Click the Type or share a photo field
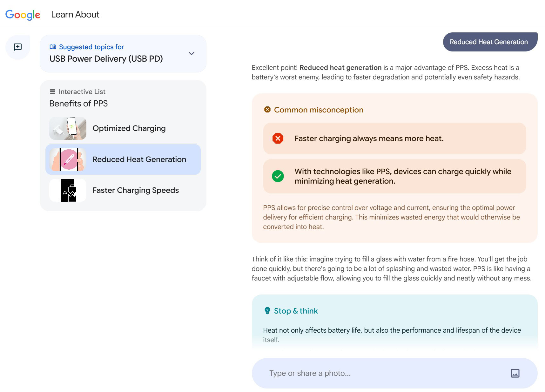This screenshot has height=392, width=545. tap(381, 373)
